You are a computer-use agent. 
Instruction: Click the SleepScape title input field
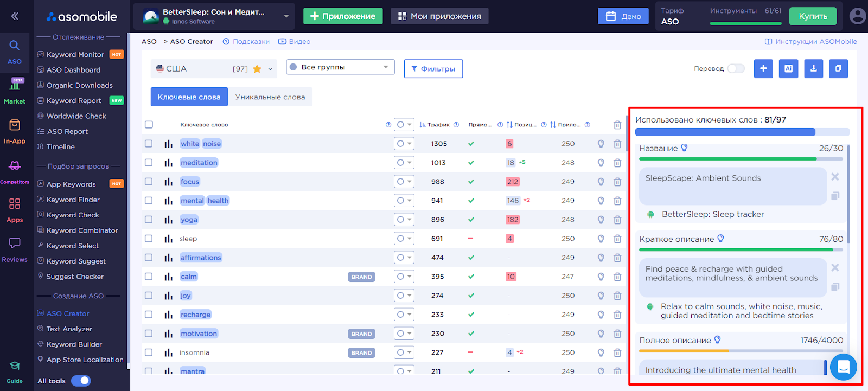point(733,186)
